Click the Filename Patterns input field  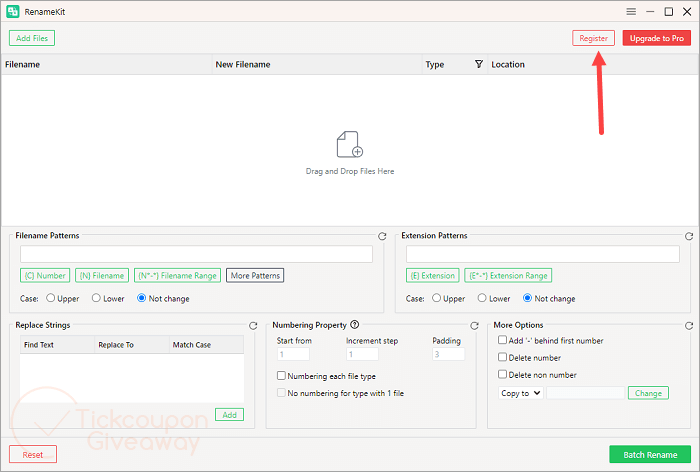[196, 254]
